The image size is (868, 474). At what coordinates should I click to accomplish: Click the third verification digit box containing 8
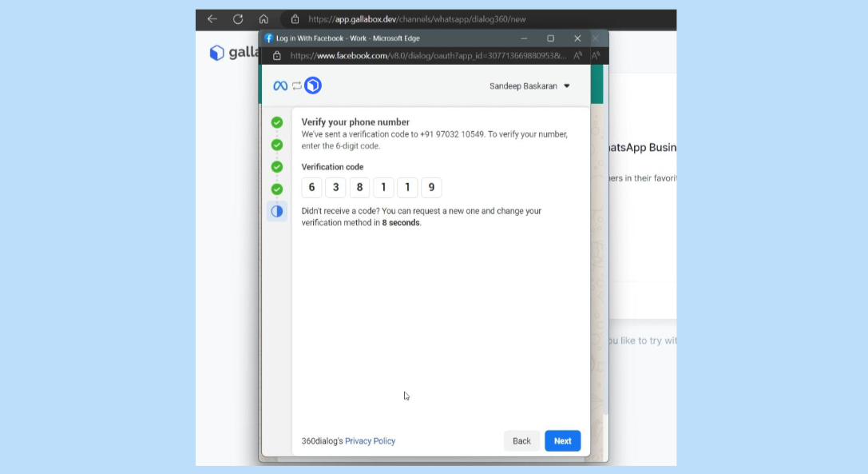[359, 188]
